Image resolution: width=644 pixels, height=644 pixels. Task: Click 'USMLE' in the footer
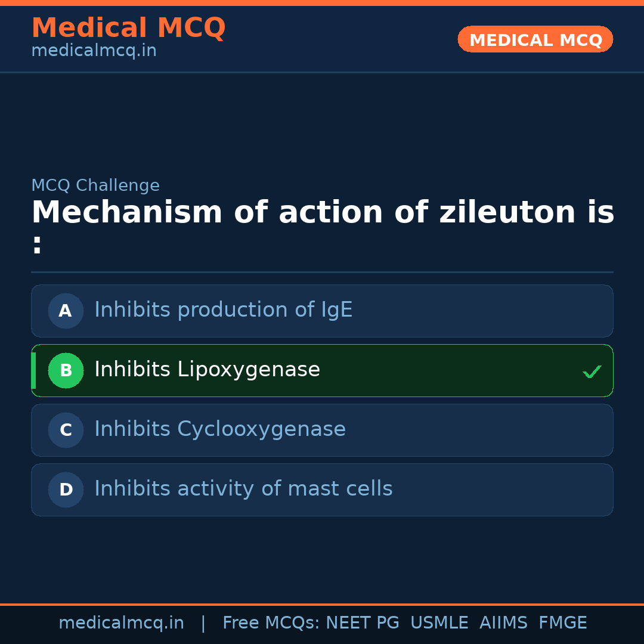[439, 623]
